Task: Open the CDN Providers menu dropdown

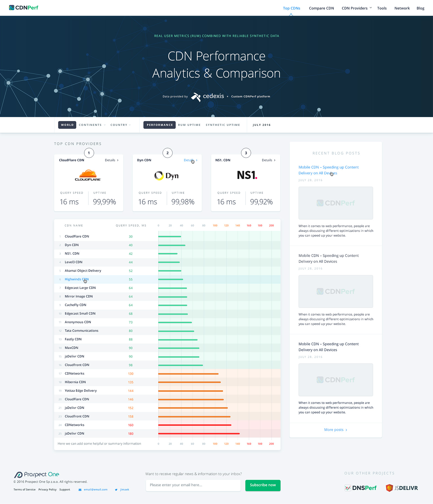Action: (357, 8)
